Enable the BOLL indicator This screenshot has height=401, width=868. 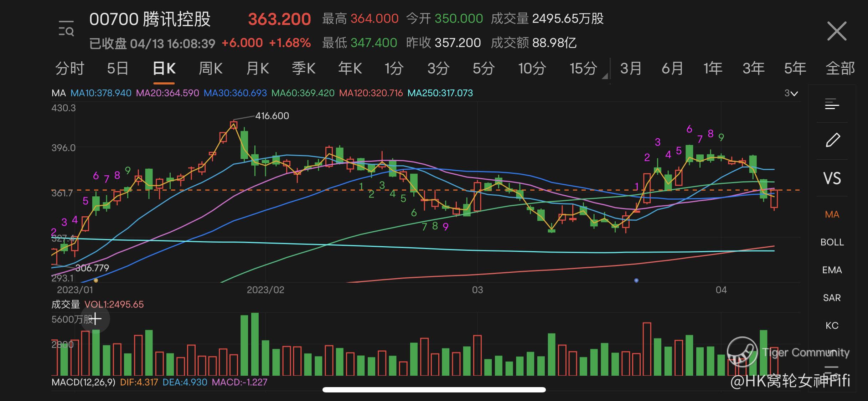coord(832,242)
